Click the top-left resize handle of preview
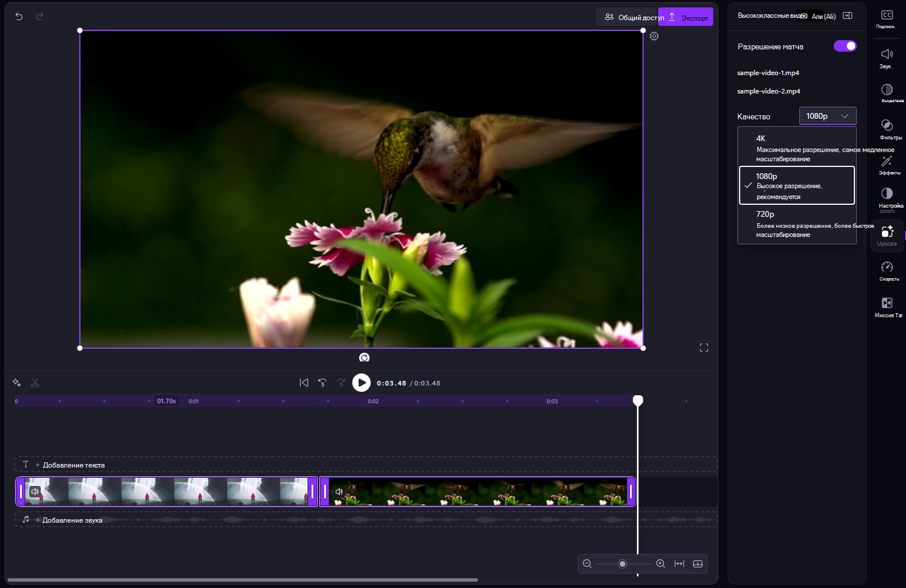Image resolution: width=906 pixels, height=588 pixels. click(80, 30)
